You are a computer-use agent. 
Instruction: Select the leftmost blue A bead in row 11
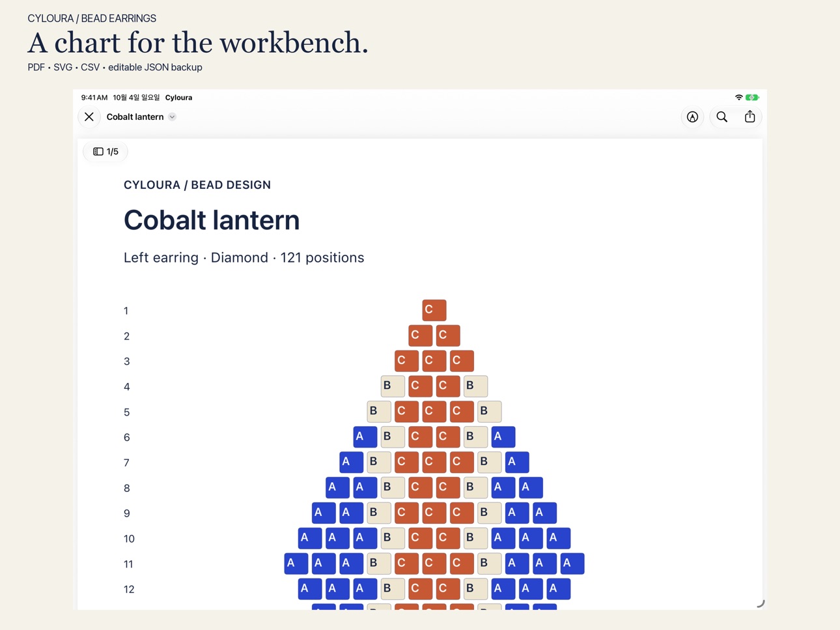(x=296, y=564)
